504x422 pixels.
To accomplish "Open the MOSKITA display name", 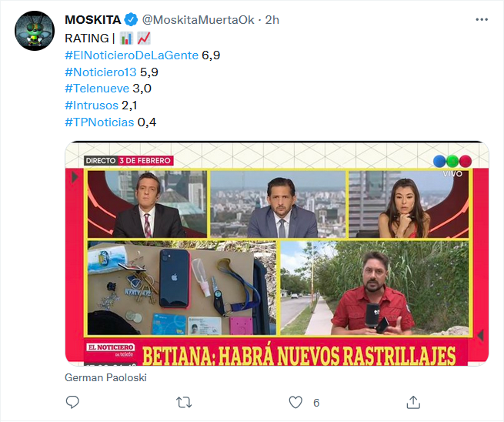I will click(93, 20).
